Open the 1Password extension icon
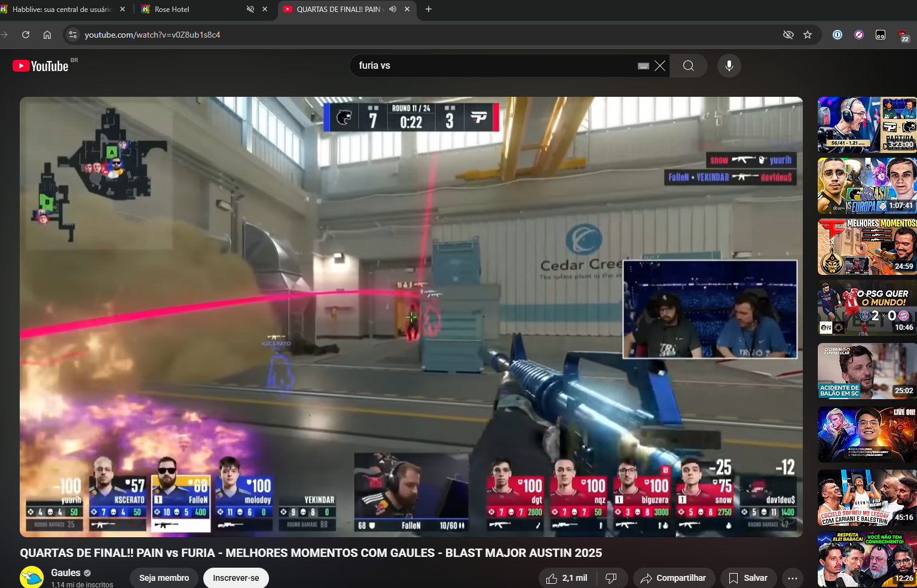This screenshot has height=588, width=917. click(x=837, y=35)
